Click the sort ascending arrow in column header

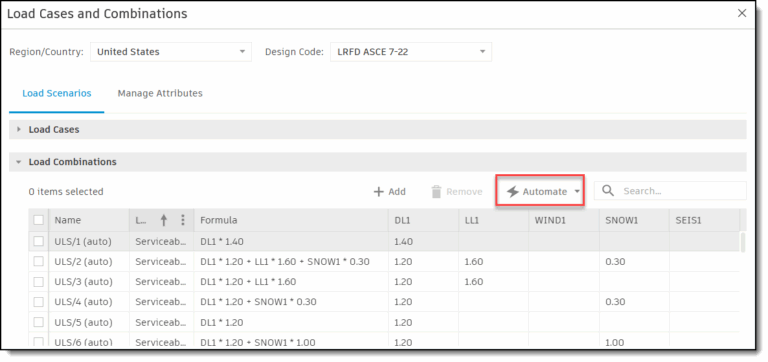(x=164, y=220)
